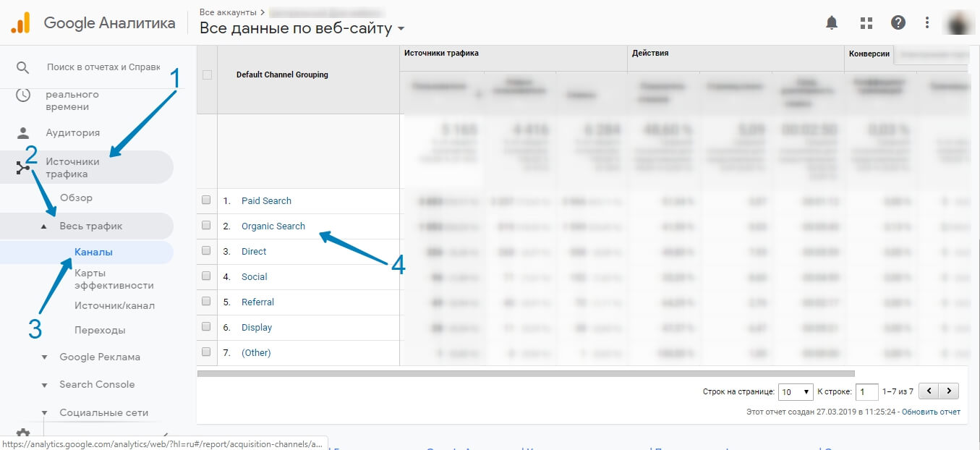
Task: Click the search magnifier icon in sidebar
Action: click(23, 67)
